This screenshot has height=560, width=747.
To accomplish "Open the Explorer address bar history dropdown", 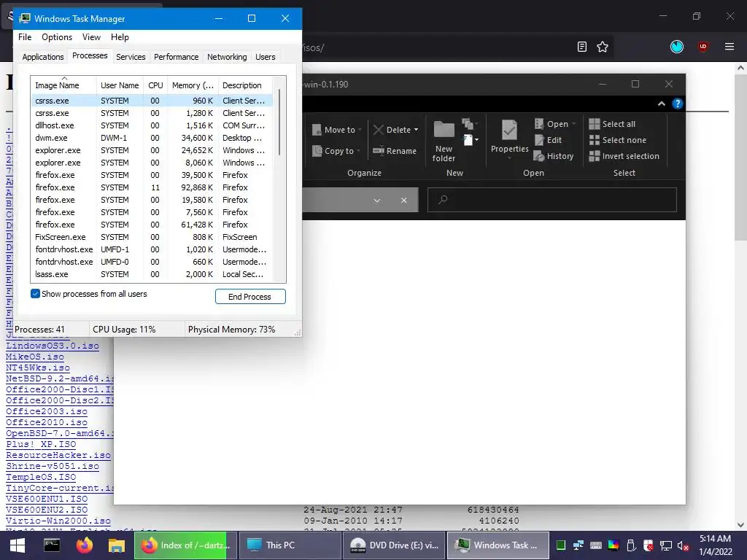I will click(377, 201).
